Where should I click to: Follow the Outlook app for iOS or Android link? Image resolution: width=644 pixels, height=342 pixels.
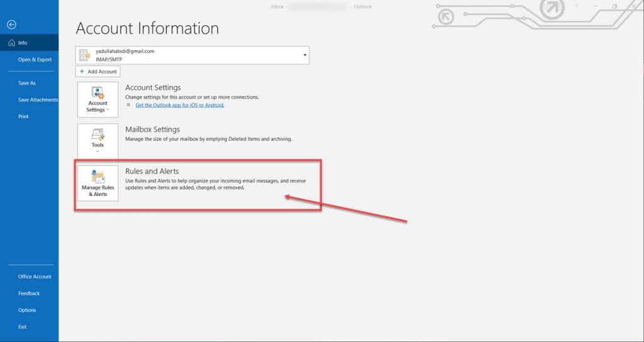click(x=180, y=105)
